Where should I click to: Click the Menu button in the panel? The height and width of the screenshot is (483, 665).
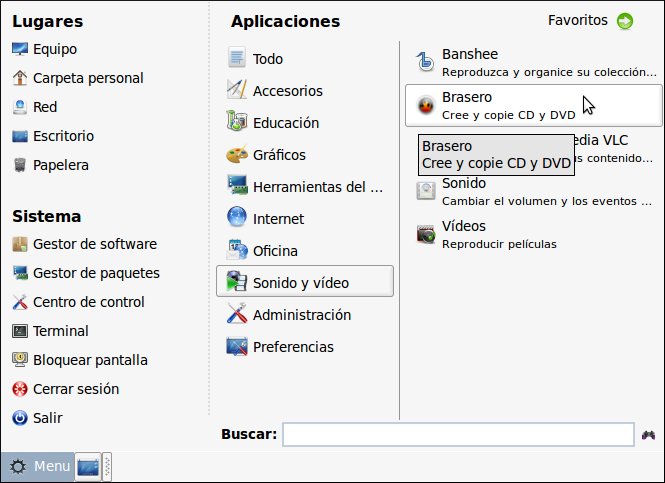click(x=38, y=467)
